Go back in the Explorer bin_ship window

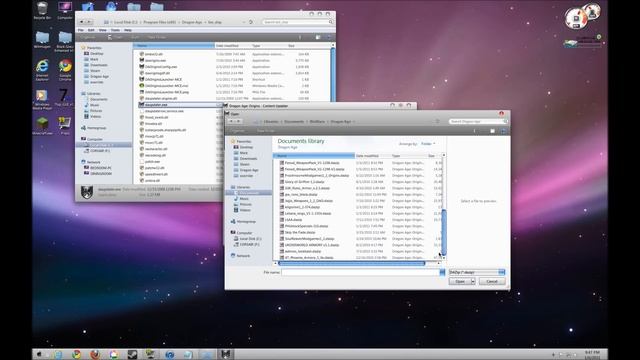pos(82,22)
